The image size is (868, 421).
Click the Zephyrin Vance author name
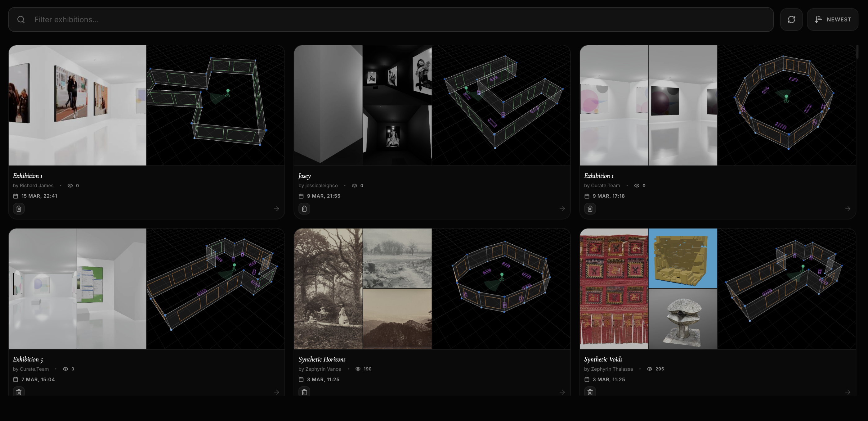point(322,369)
